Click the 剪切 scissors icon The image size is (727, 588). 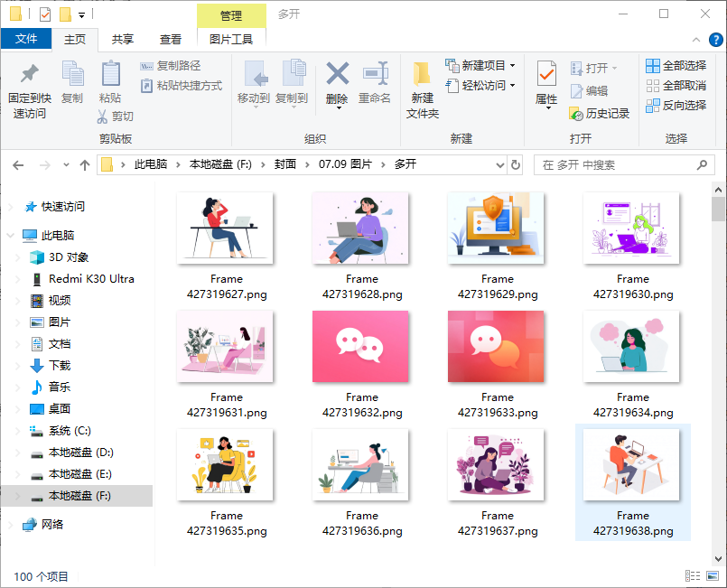(x=102, y=116)
